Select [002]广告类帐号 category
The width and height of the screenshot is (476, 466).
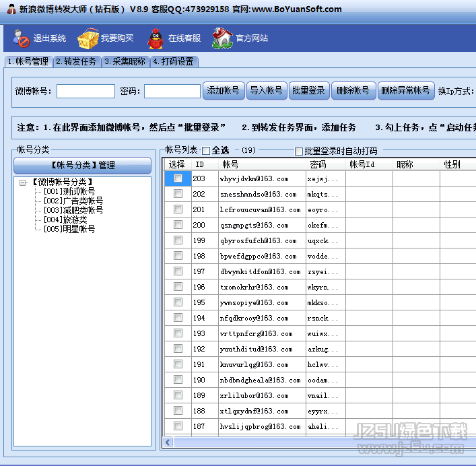73,201
